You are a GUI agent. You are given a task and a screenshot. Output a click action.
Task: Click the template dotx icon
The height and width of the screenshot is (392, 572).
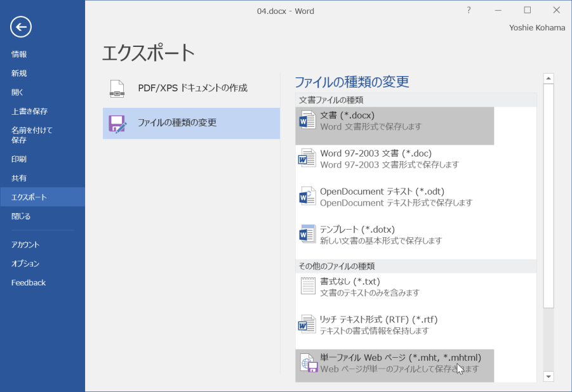[307, 234]
